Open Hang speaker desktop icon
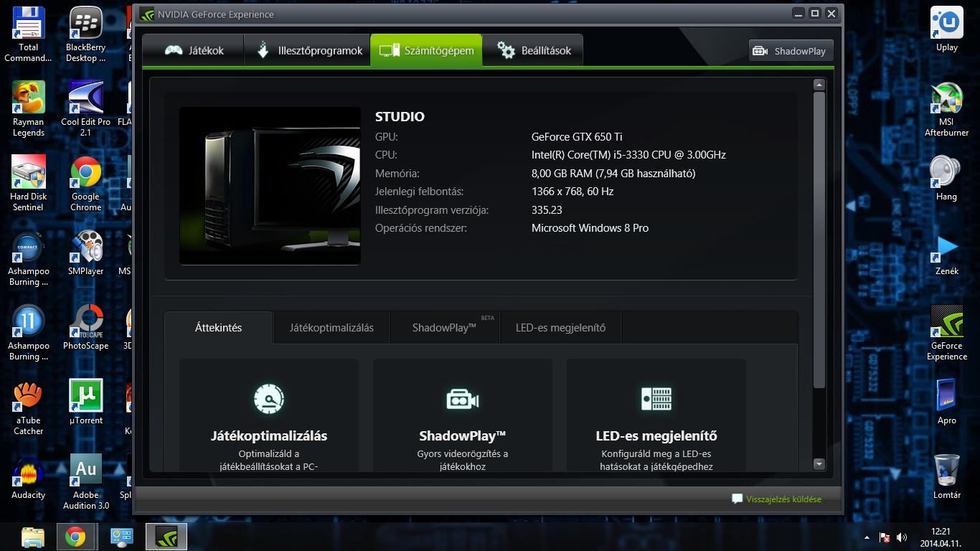 (x=947, y=178)
